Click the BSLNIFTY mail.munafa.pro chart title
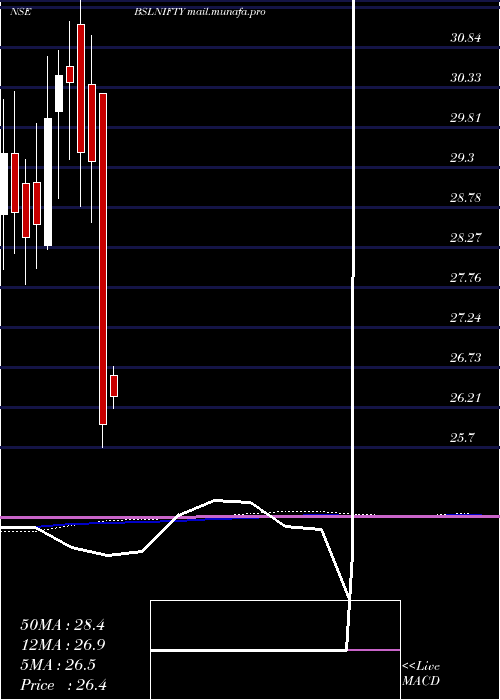 tap(200, 12)
